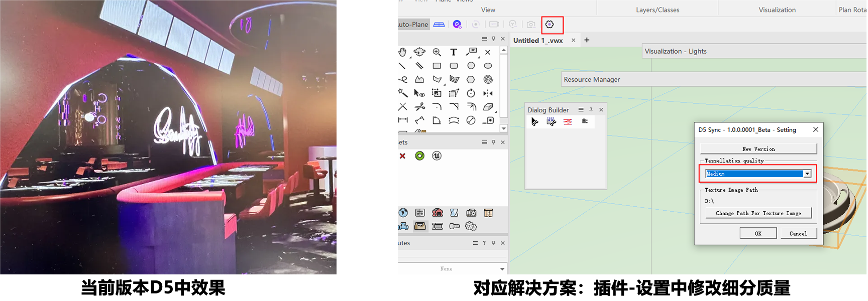Viewport: 868px width, 301px height.
Task: Open the Furniture drawer tool set
Action: tap(420, 226)
